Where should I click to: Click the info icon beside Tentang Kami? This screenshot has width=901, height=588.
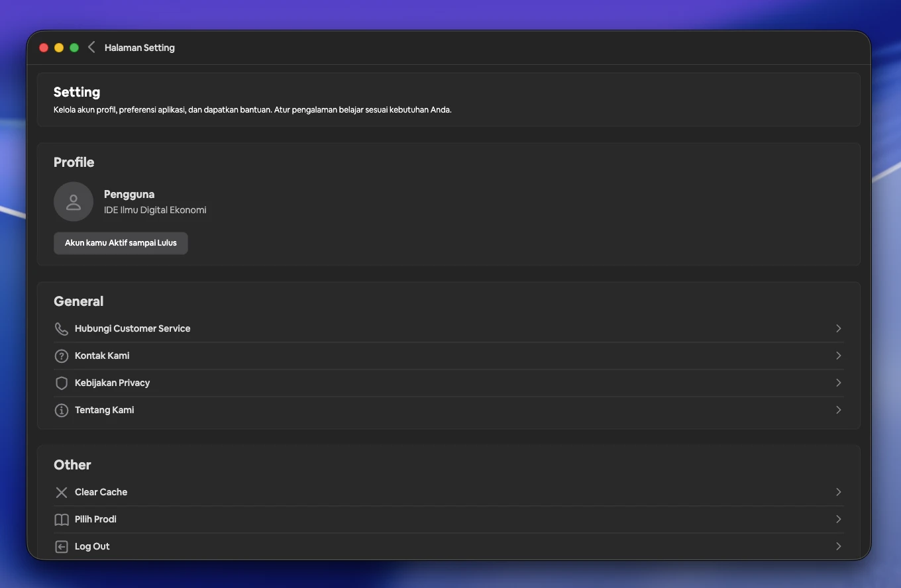point(61,410)
